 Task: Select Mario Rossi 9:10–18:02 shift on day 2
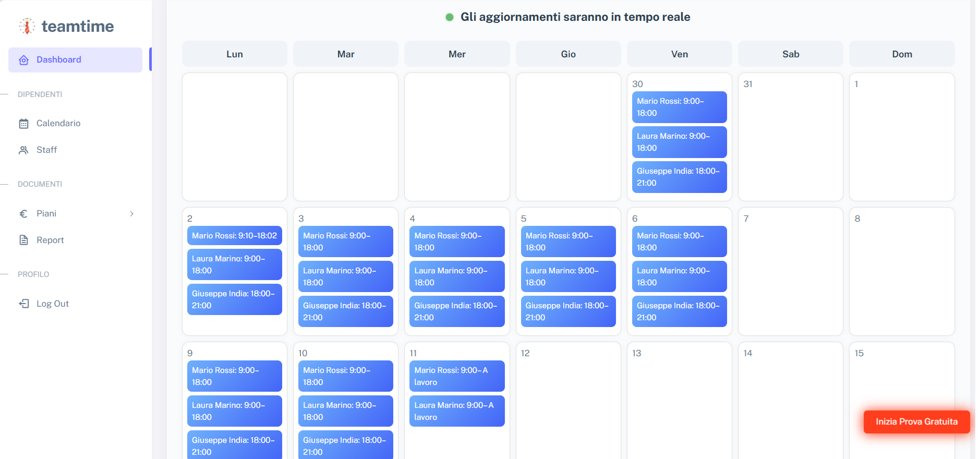pos(234,236)
